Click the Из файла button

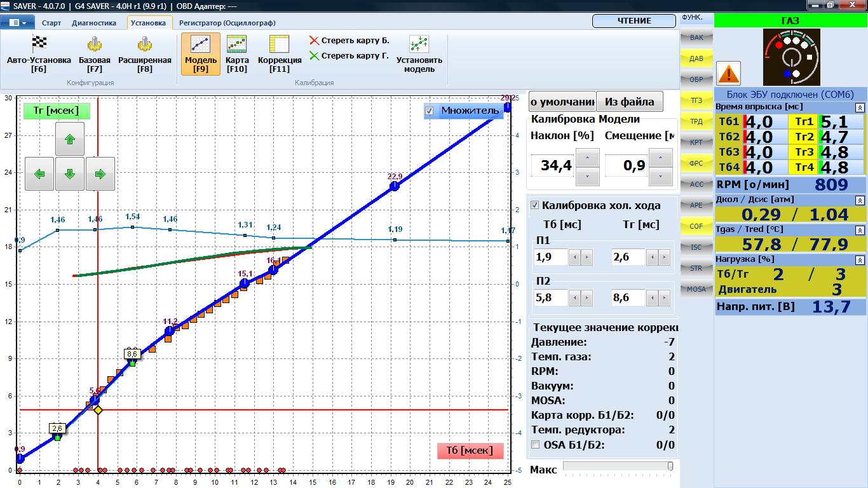629,102
